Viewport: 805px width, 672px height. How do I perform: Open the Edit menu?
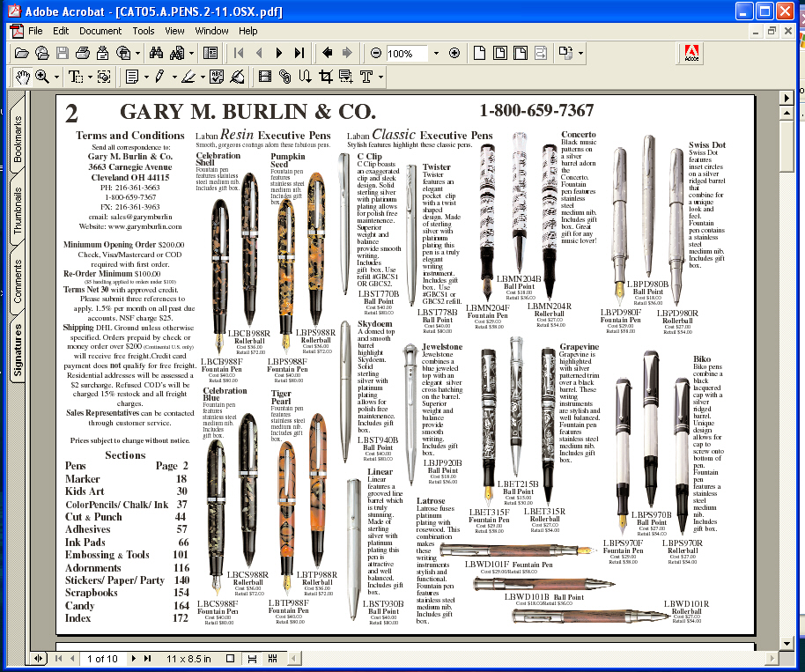point(61,31)
